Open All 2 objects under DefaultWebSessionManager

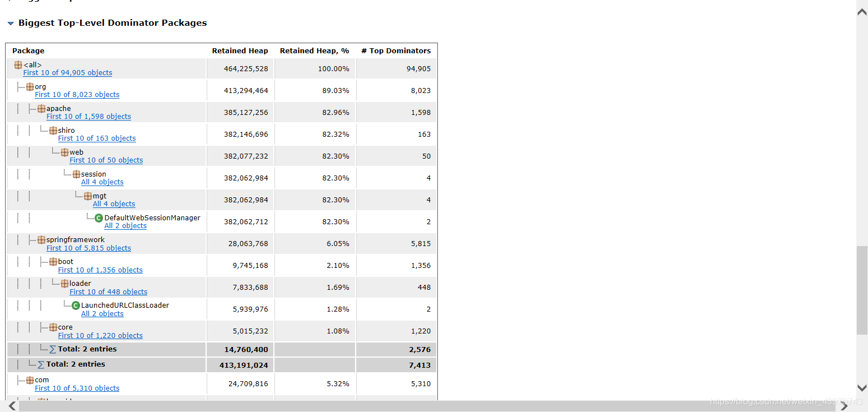pyautogui.click(x=125, y=226)
